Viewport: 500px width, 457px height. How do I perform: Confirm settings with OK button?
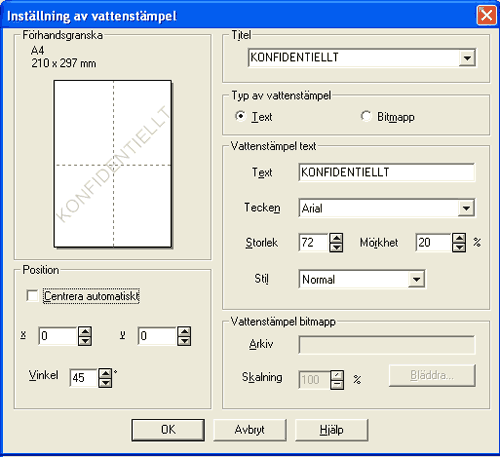168,430
